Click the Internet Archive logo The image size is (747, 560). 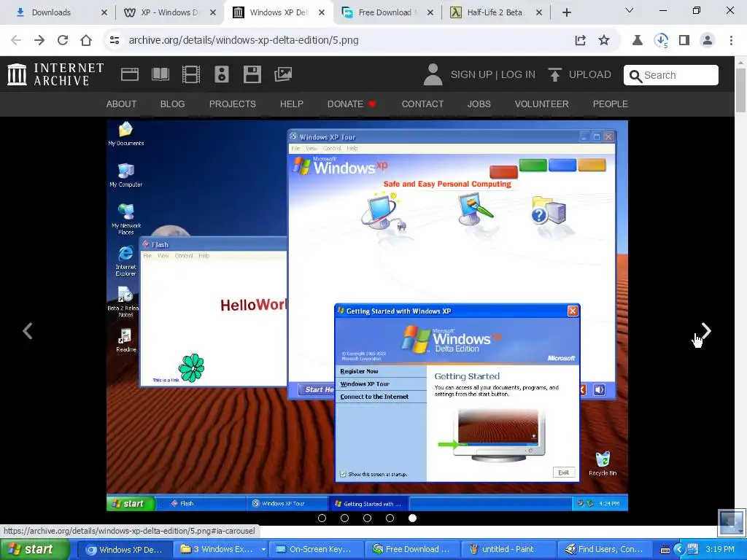coord(55,74)
